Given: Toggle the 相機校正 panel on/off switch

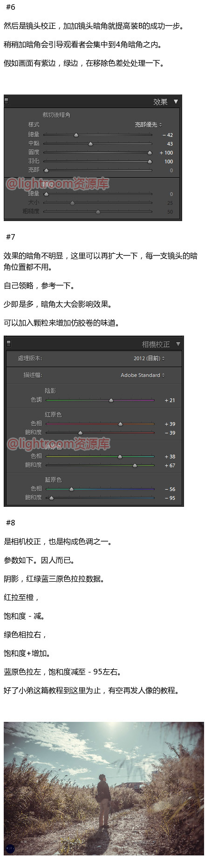Looking at the screenshot, I should click(x=8, y=343).
